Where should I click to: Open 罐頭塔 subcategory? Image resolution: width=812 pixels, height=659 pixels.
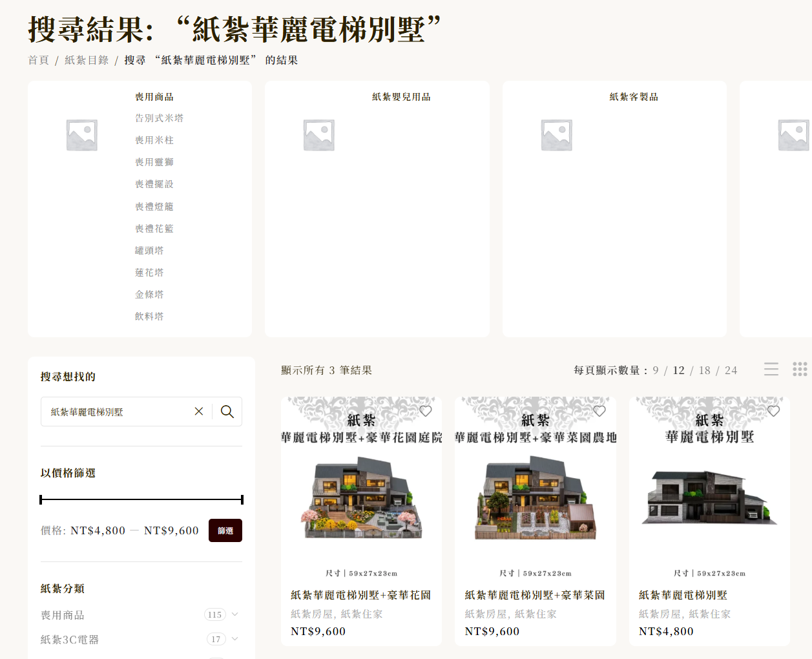[x=149, y=251]
